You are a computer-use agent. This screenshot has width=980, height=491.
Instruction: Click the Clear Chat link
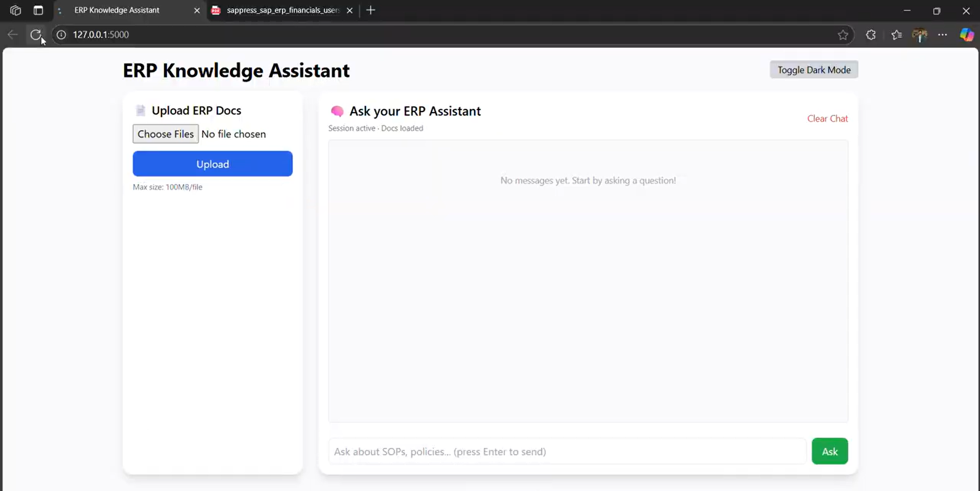coord(827,119)
